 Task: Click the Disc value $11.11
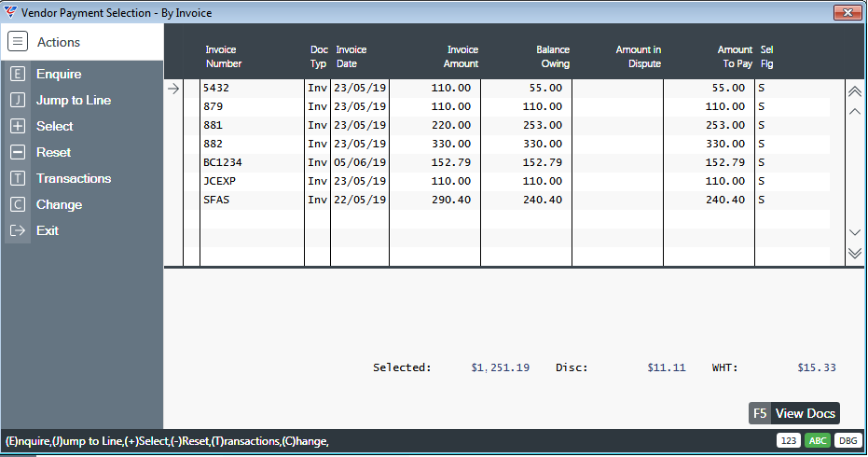667,367
